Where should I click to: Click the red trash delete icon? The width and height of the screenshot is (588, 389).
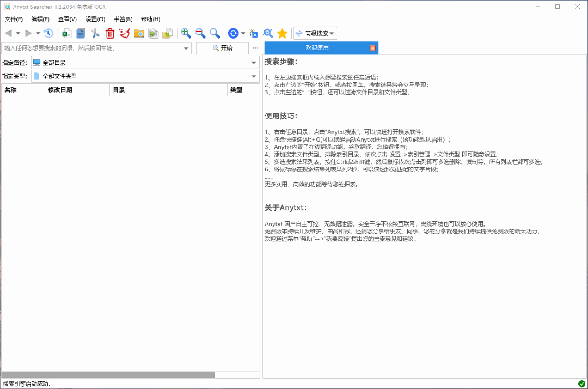(110, 33)
